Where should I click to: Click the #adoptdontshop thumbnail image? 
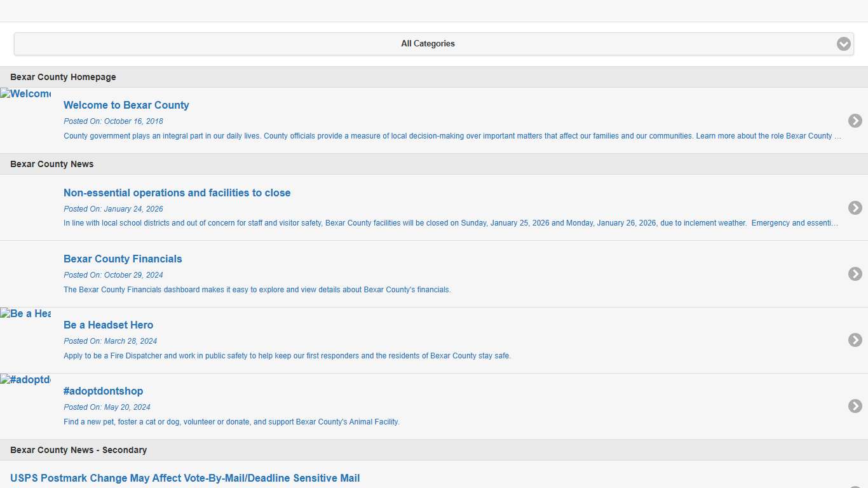25,380
